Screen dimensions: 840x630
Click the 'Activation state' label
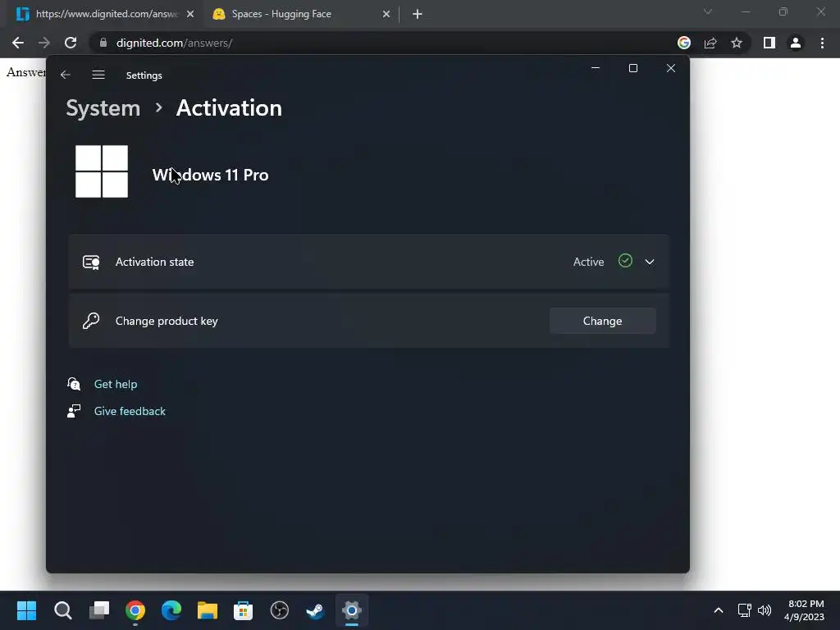tap(154, 262)
